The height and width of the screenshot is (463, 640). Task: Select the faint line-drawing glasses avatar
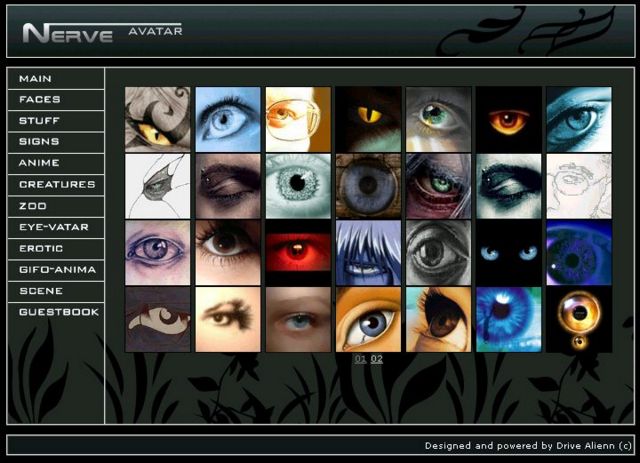click(579, 186)
